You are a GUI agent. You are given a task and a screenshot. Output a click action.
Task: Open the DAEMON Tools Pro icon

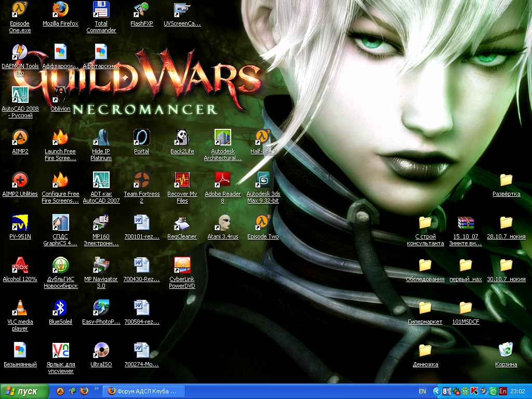20,52
